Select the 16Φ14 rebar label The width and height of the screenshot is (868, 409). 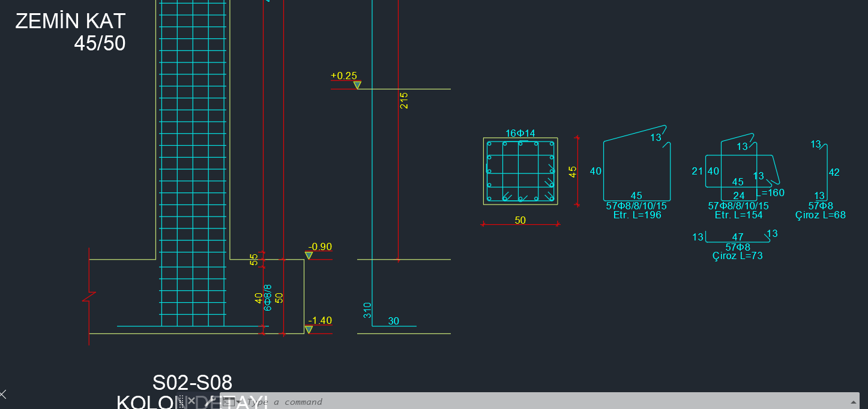(x=520, y=133)
